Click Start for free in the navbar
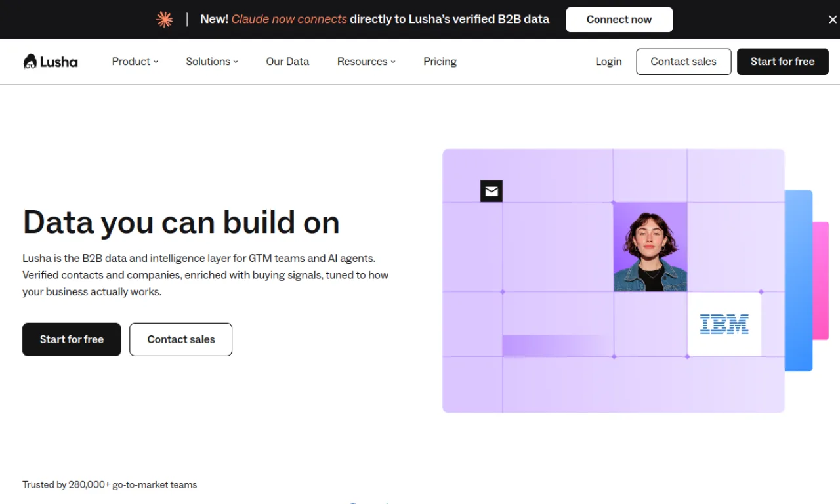The image size is (840, 504). (783, 62)
